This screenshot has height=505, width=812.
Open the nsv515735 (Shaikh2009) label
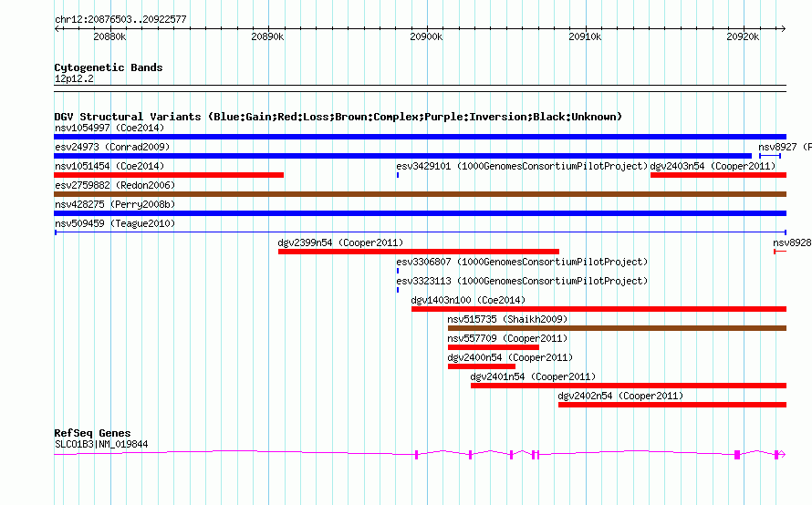pyautogui.click(x=507, y=319)
